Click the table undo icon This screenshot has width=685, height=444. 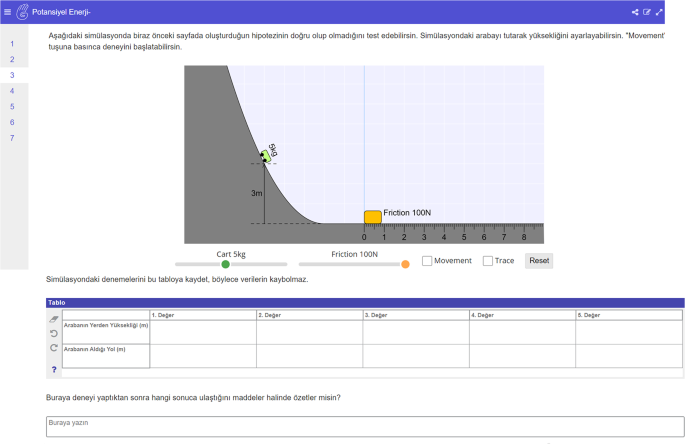click(54, 333)
